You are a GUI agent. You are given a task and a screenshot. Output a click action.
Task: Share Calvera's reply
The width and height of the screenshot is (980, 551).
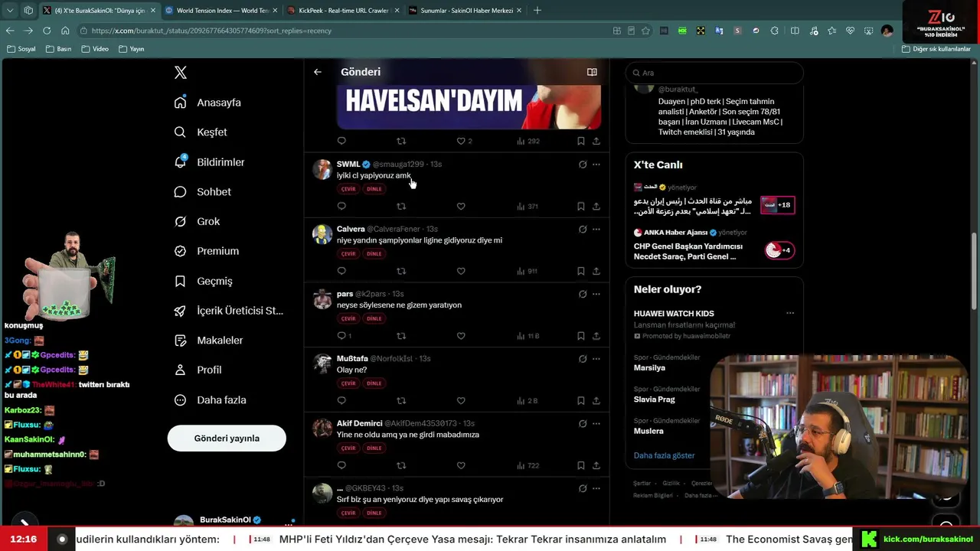(x=596, y=271)
